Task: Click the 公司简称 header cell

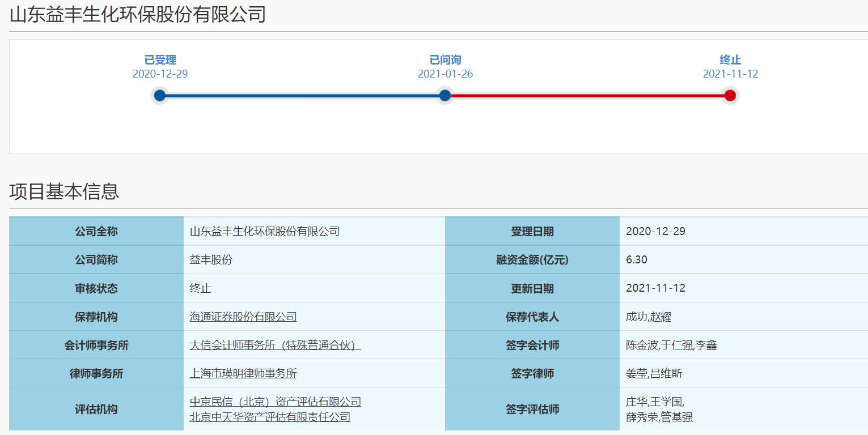Action: click(96, 260)
